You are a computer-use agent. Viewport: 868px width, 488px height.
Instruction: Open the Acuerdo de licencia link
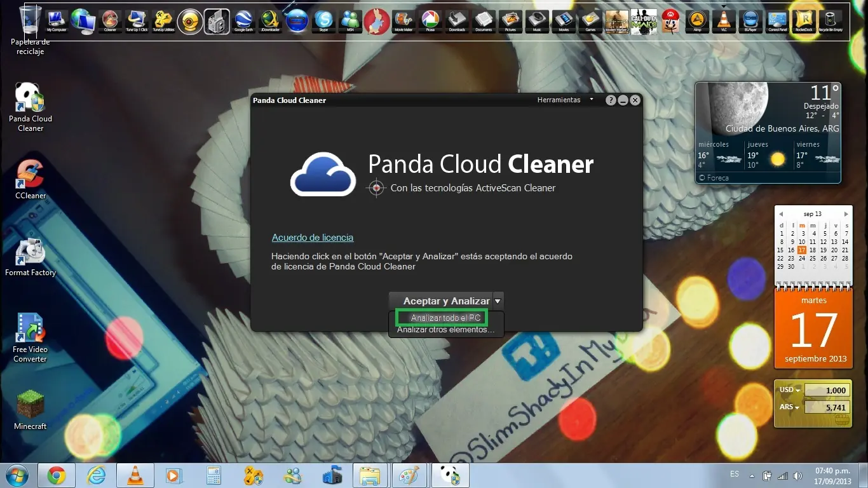click(313, 238)
